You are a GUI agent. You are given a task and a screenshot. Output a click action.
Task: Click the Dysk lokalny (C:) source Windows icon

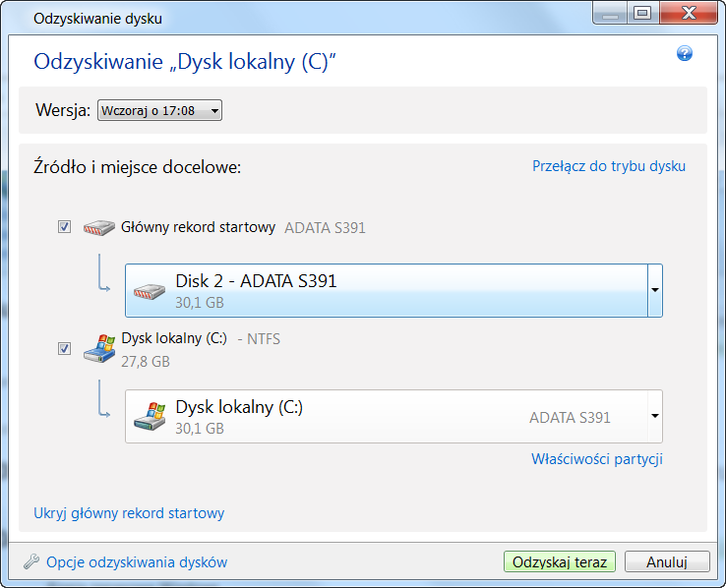(x=98, y=348)
